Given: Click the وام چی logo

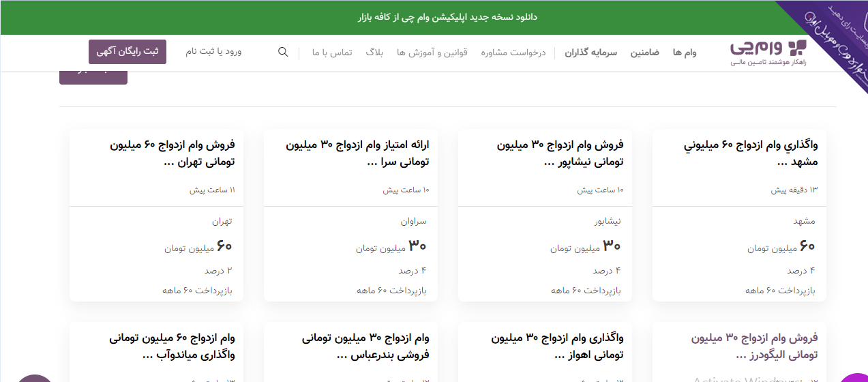Looking at the screenshot, I should tap(768, 52).
